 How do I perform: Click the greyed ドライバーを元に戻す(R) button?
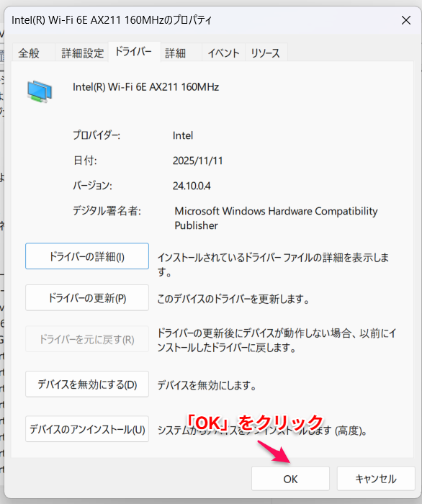point(87,339)
